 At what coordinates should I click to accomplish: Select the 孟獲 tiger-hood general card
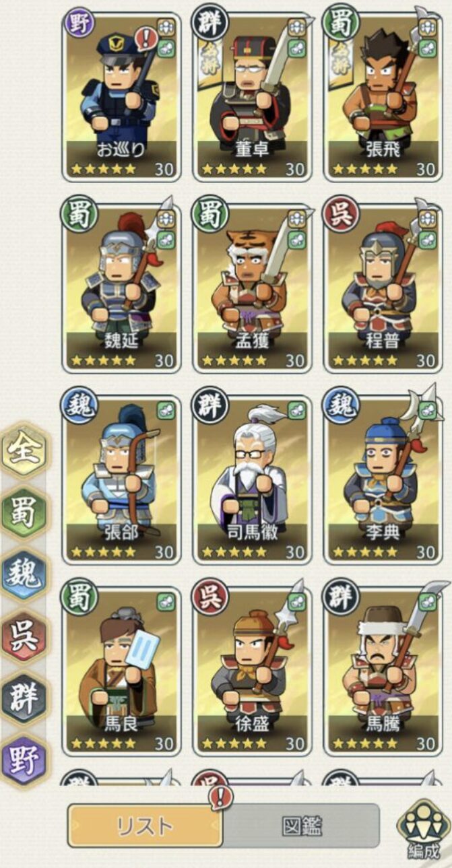[x=252, y=288]
